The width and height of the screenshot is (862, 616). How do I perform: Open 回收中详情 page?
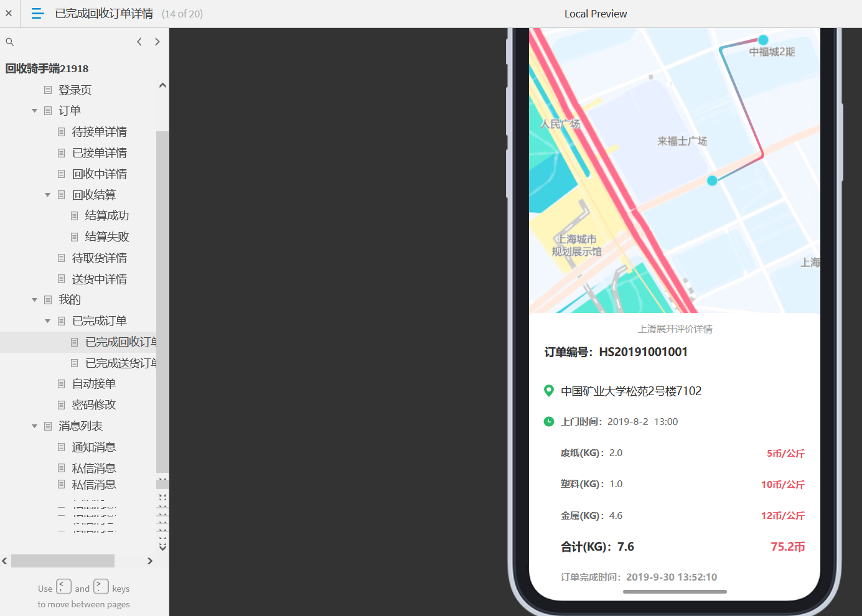click(100, 174)
